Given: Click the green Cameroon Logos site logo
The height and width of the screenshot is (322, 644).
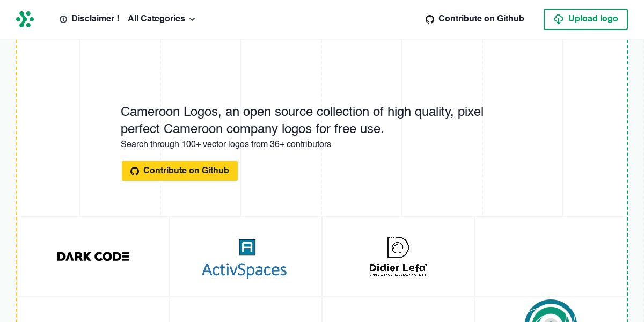Looking at the screenshot, I should click(x=25, y=19).
